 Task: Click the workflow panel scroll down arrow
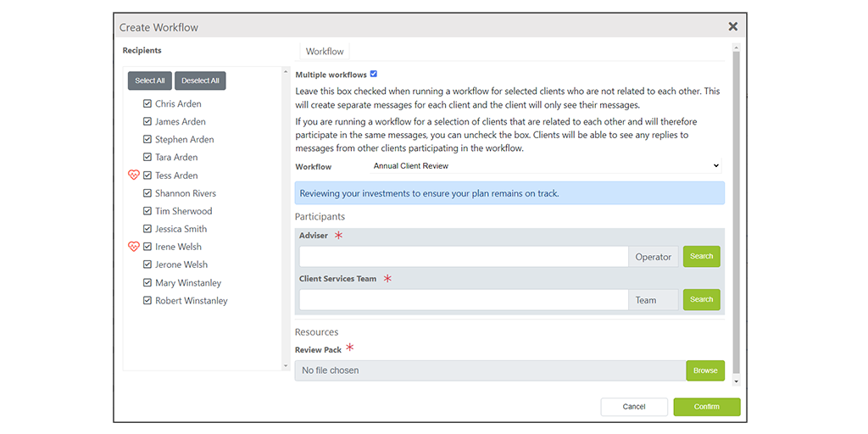(736, 381)
